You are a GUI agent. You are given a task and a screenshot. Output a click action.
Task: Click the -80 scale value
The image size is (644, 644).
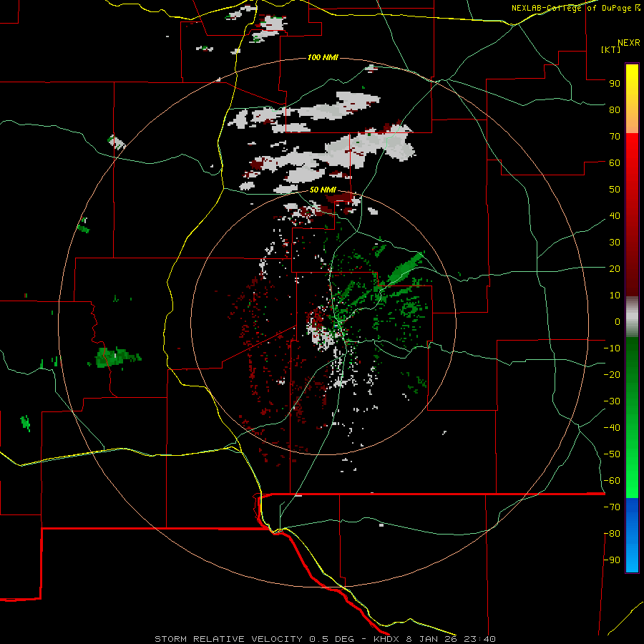[x=612, y=534]
